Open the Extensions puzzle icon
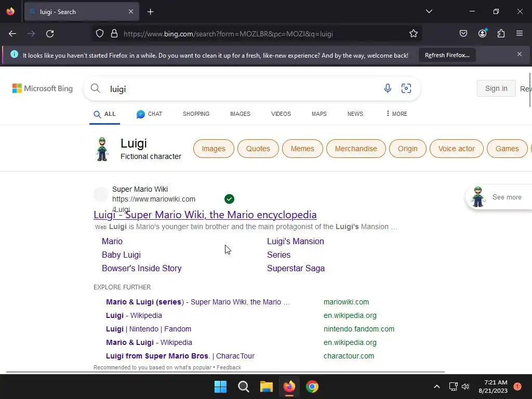 tap(501, 33)
